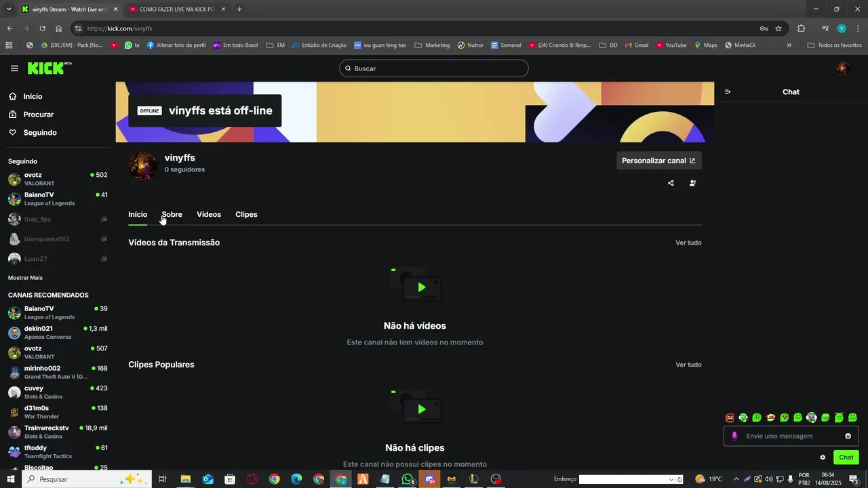Click the Início sidebar home icon
Viewport: 868px width, 488px height.
point(13,96)
